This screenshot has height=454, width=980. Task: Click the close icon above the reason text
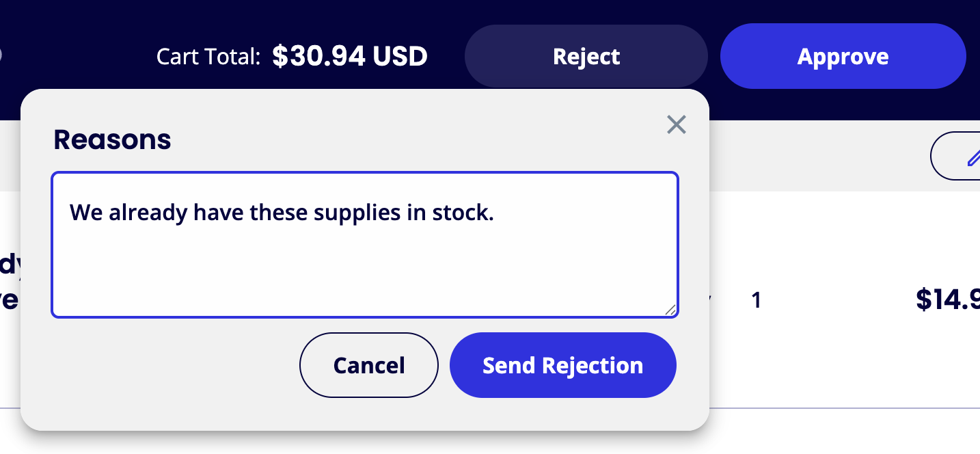click(x=676, y=124)
